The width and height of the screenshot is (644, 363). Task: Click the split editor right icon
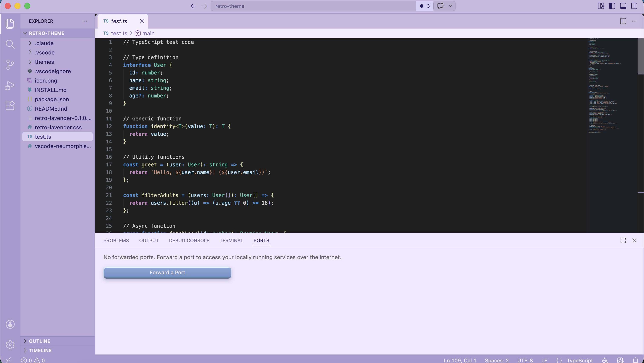(x=623, y=21)
